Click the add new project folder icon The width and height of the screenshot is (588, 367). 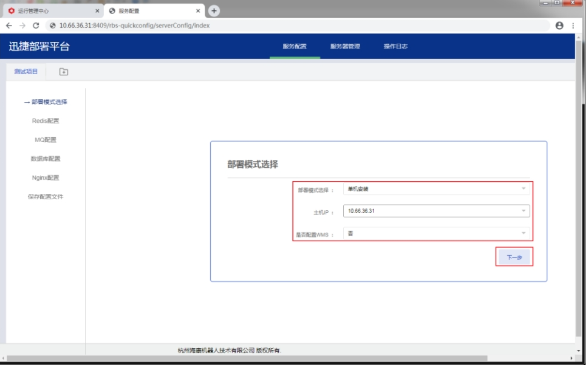coord(64,72)
